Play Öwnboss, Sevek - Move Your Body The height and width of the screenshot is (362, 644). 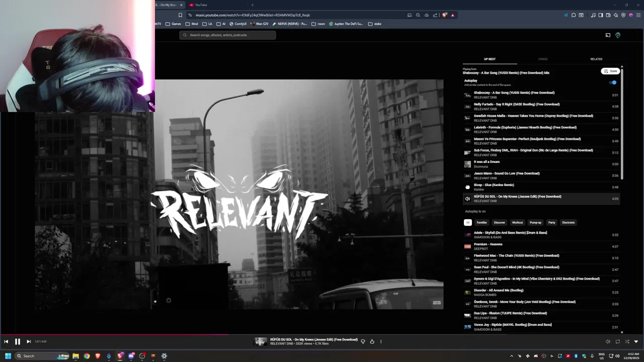(541, 304)
